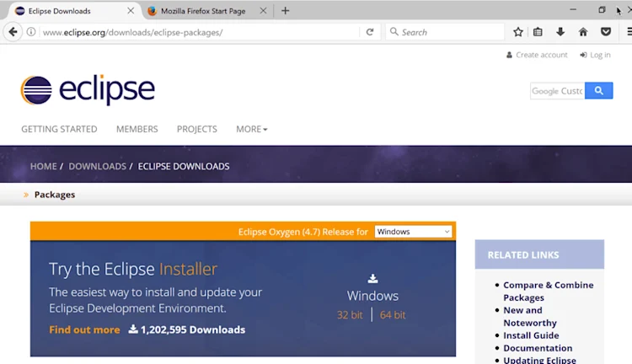Image resolution: width=632 pixels, height=364 pixels.
Task: Restore the browser window size
Action: coord(602,9)
